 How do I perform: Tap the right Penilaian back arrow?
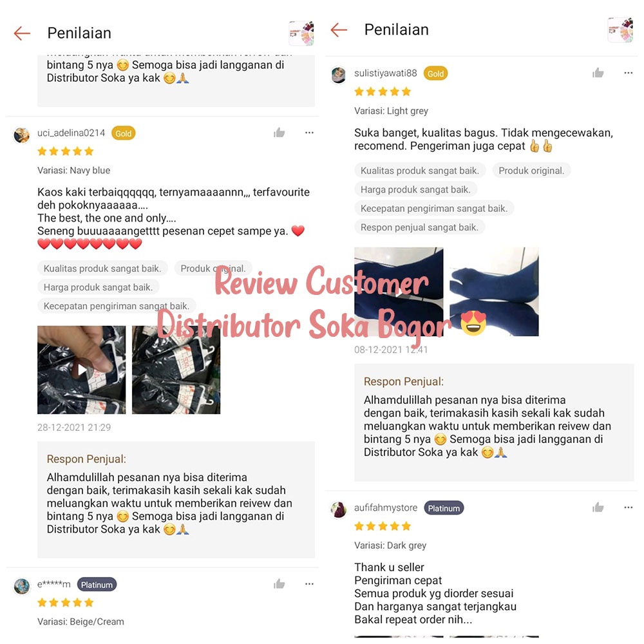[339, 30]
